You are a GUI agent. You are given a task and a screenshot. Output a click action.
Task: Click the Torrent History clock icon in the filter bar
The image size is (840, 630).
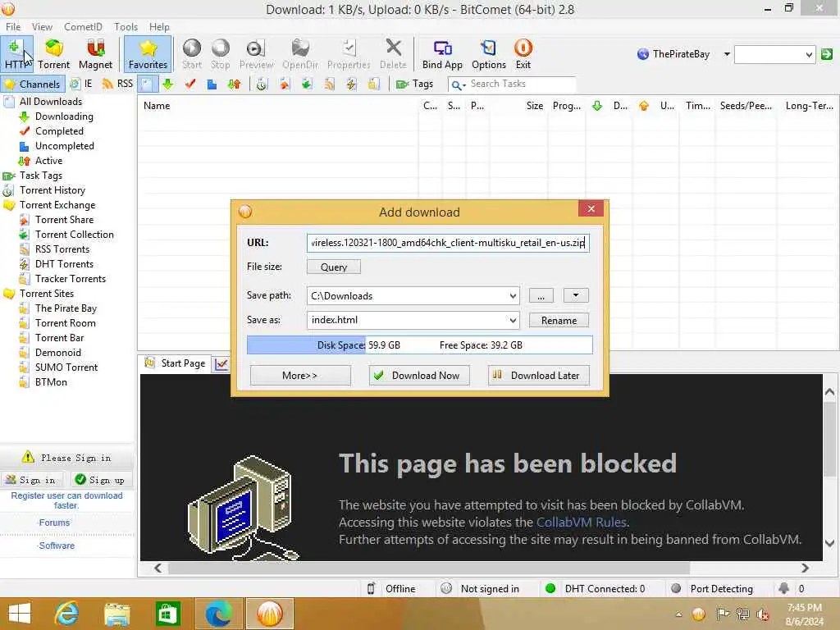(x=262, y=84)
